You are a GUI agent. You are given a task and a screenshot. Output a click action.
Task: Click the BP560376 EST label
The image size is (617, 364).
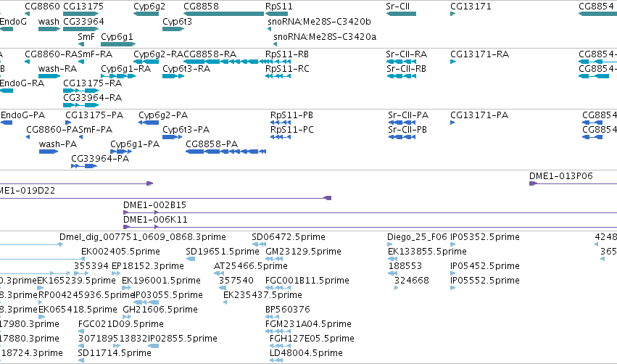(288, 310)
